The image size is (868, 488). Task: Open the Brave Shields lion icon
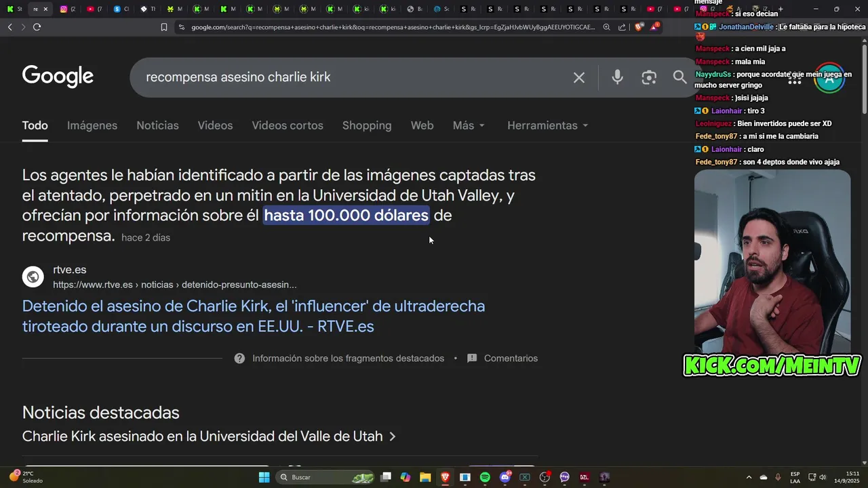click(x=639, y=27)
